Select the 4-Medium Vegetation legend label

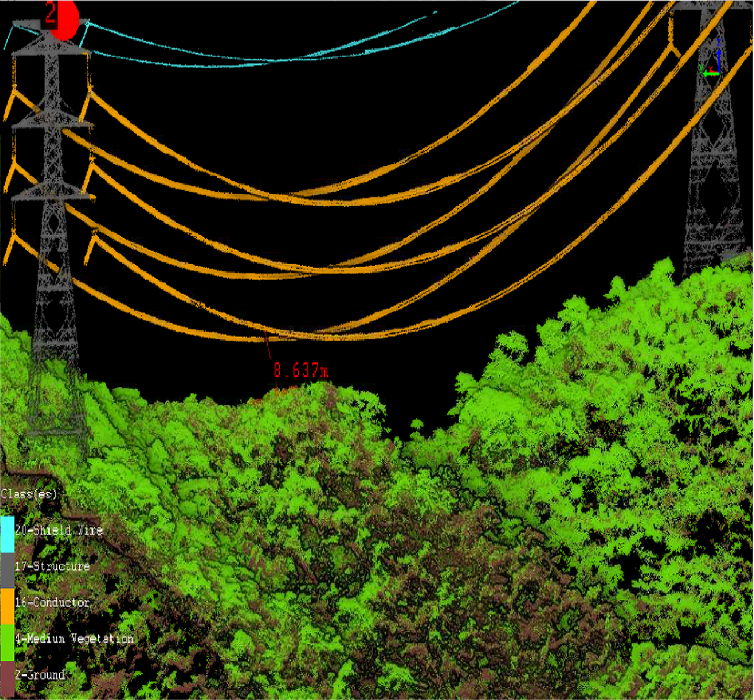74,639
